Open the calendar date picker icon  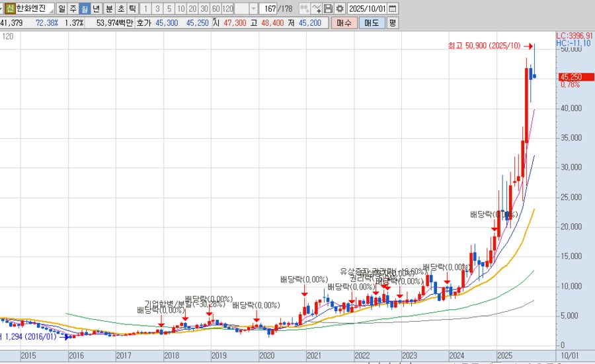393,9
